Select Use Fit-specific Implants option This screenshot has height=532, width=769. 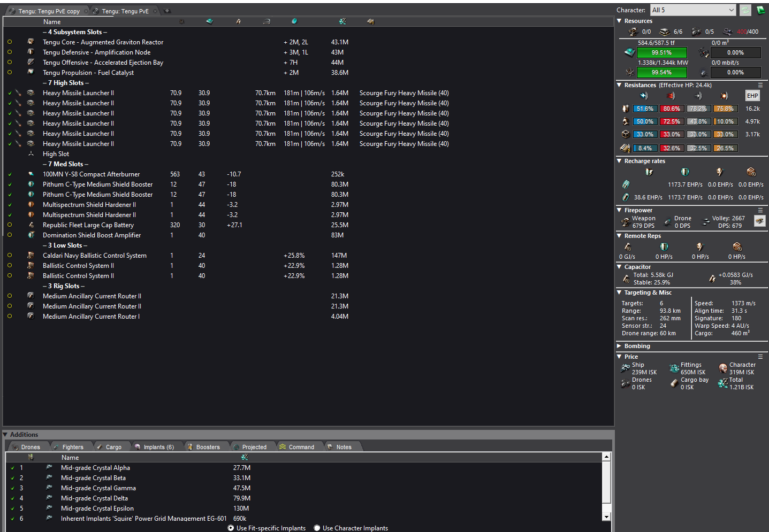tap(267, 528)
